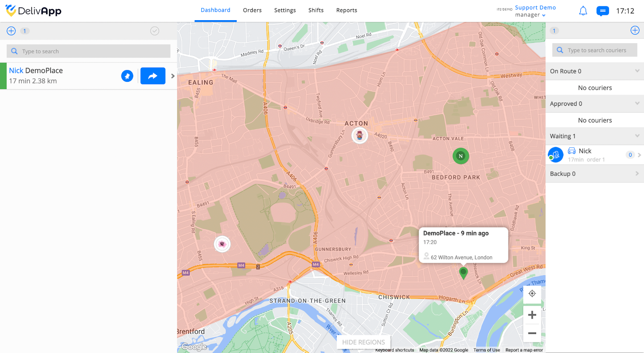Switch to the Orders tab
The height and width of the screenshot is (353, 644).
[252, 10]
